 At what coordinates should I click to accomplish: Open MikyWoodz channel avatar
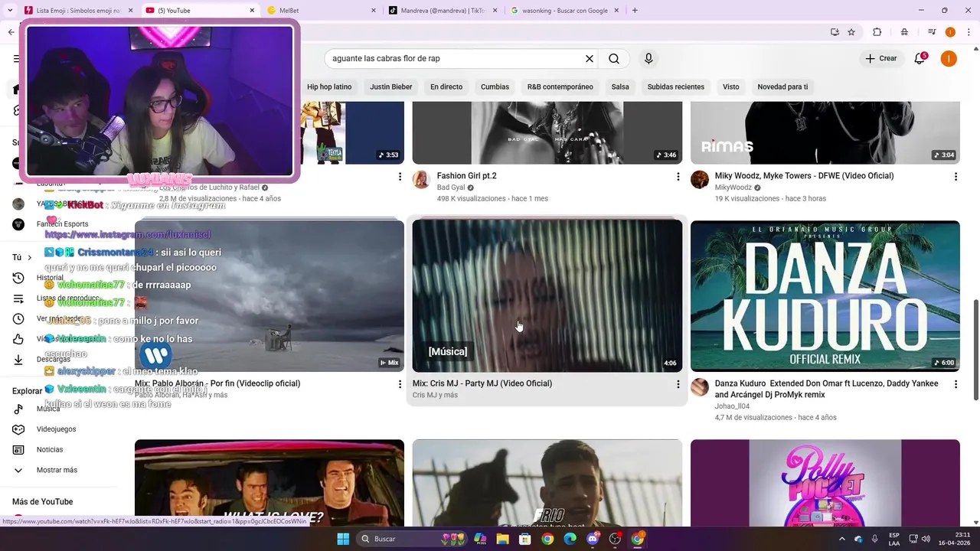point(700,180)
